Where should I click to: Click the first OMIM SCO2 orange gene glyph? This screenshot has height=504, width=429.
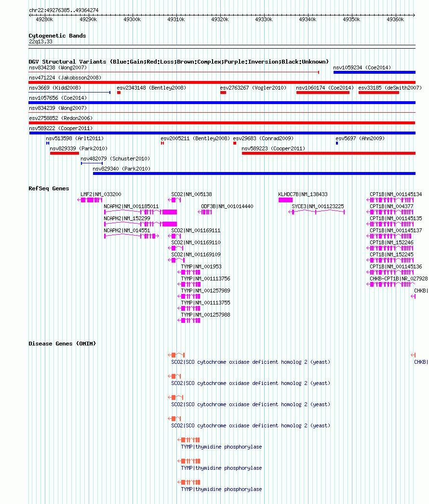tap(176, 355)
